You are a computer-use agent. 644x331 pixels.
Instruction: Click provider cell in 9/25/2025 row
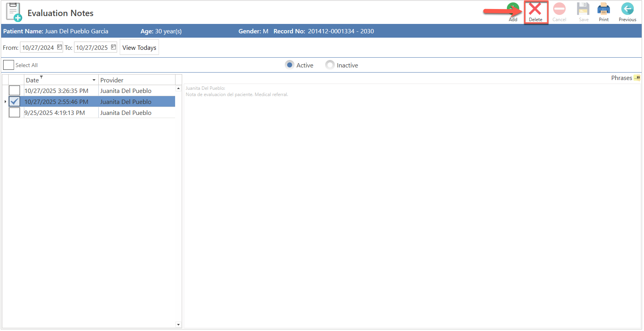point(137,113)
